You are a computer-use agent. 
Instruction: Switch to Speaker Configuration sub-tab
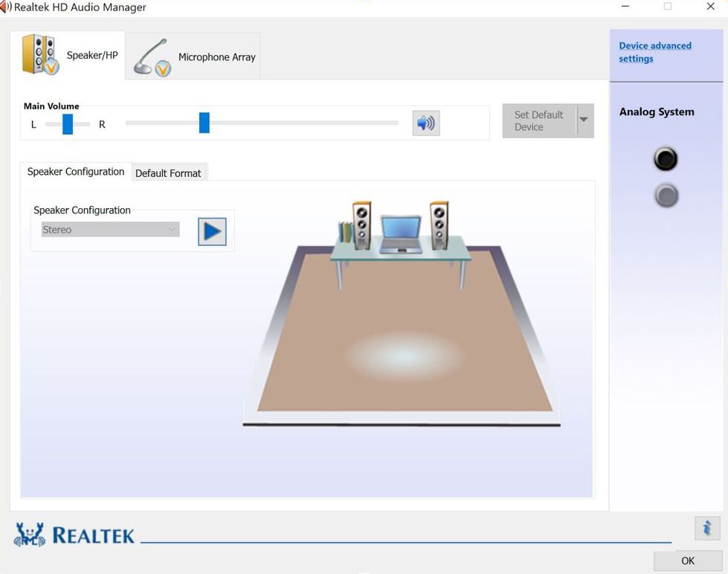(76, 172)
